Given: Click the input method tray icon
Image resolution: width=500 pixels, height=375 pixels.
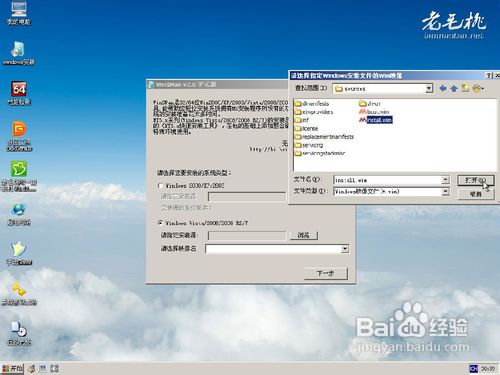Looking at the screenshot, I should pos(474,368).
